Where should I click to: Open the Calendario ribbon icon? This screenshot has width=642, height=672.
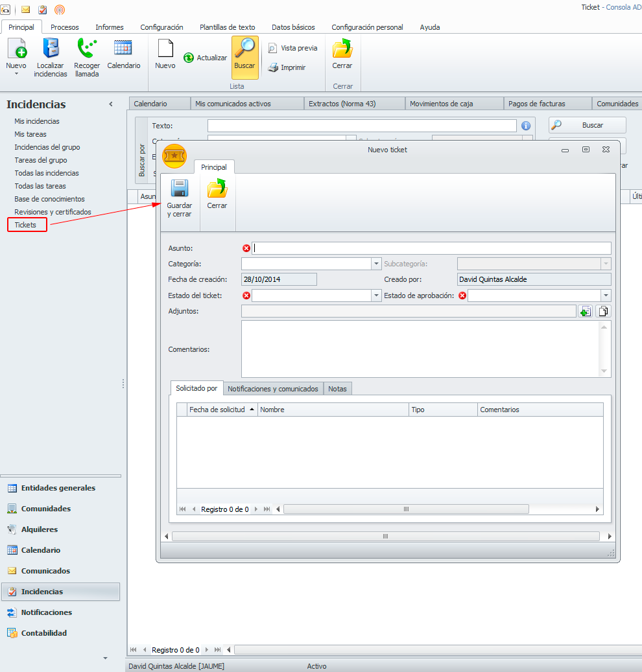tap(123, 49)
